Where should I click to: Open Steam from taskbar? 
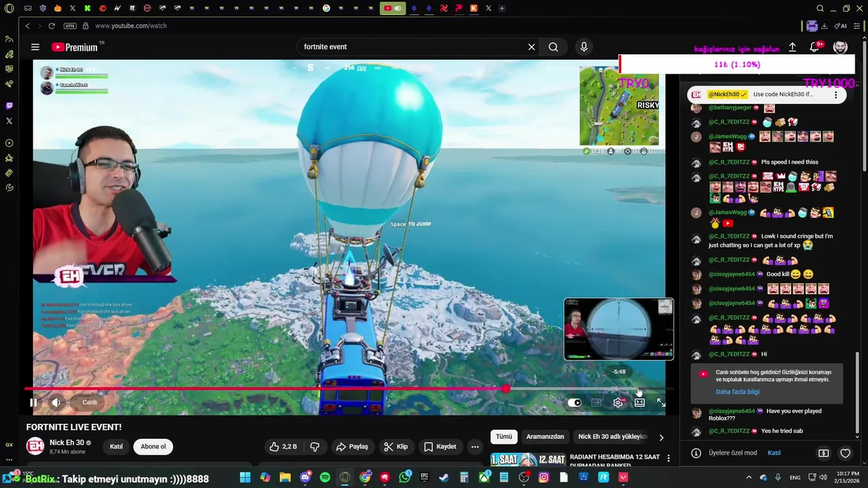click(x=443, y=477)
